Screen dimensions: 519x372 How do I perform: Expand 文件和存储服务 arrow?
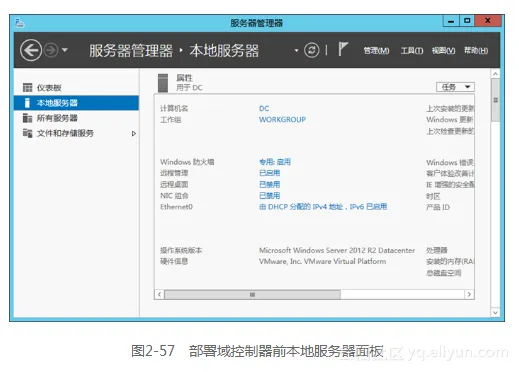(x=134, y=134)
